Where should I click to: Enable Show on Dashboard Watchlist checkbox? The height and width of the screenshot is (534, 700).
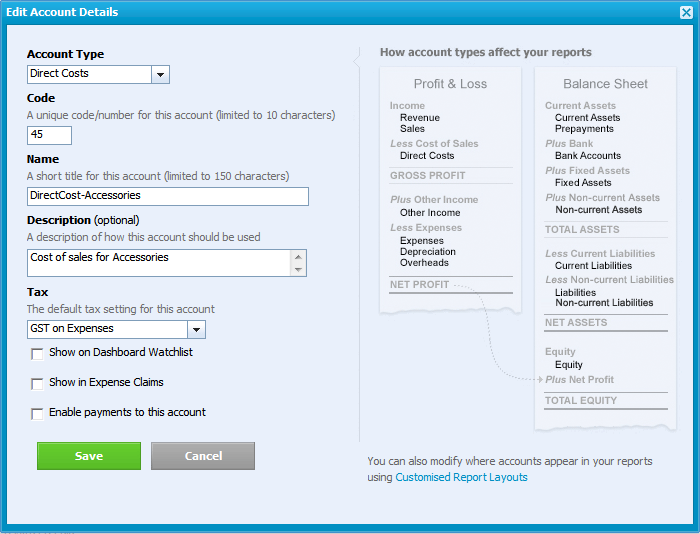37,354
